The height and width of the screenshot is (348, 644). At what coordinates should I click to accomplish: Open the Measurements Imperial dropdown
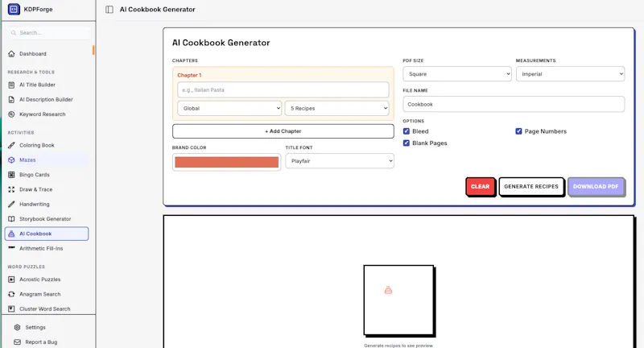click(571, 74)
